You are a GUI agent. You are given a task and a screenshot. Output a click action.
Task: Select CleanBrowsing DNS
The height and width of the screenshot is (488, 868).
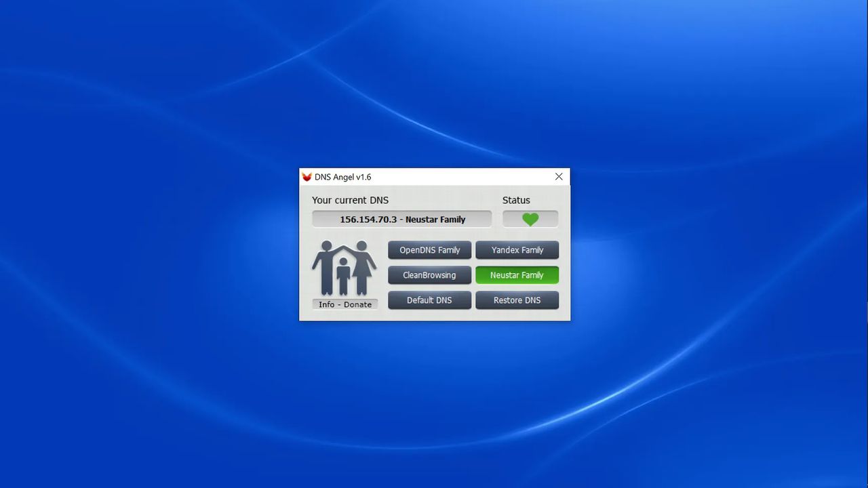click(x=430, y=275)
